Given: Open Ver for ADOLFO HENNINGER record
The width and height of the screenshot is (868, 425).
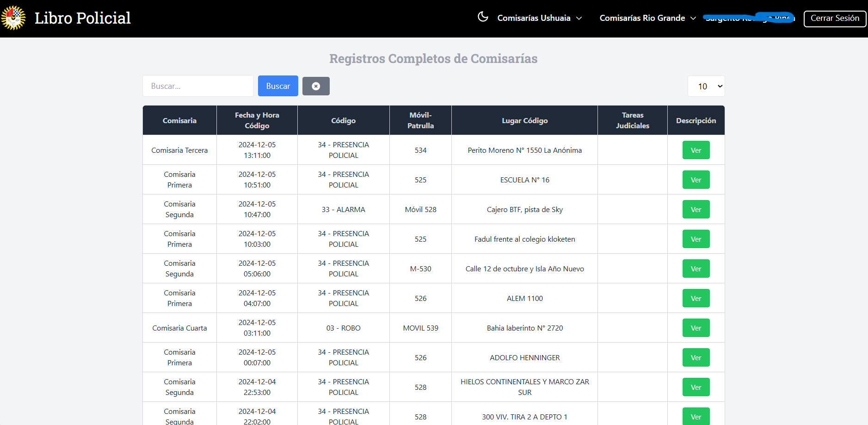Looking at the screenshot, I should click(696, 357).
